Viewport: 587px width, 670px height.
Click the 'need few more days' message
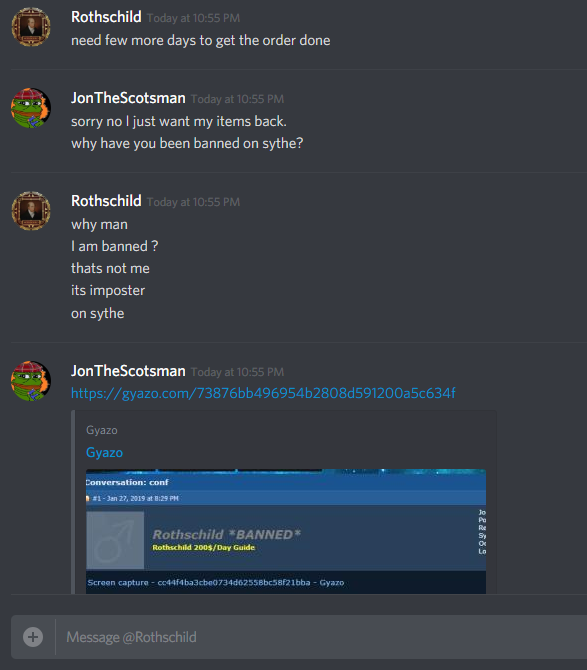point(200,41)
